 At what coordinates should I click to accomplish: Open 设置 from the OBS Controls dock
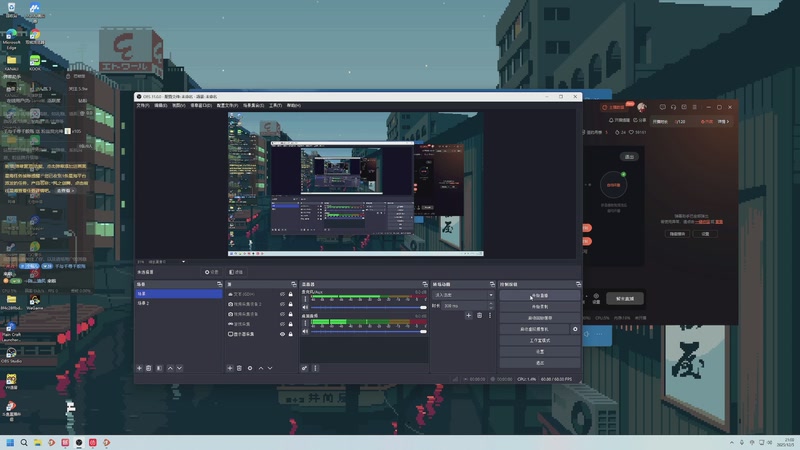[540, 352]
